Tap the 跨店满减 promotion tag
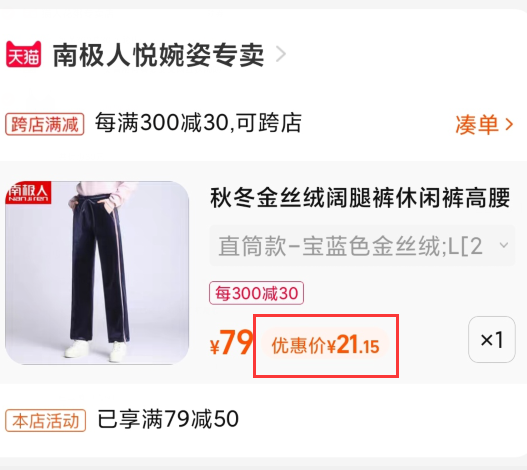Screen dimensions: 527x470 (x=45, y=124)
